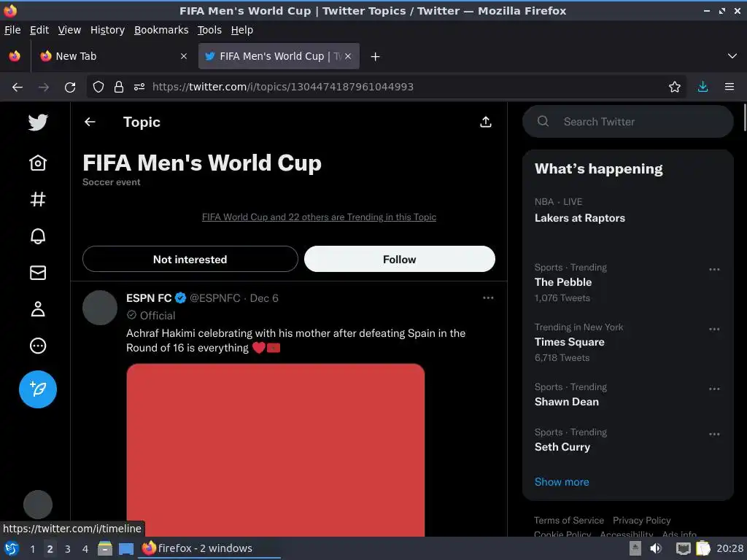Click the site permissions icon in address bar
The width and height of the screenshot is (747, 560).
click(139, 87)
